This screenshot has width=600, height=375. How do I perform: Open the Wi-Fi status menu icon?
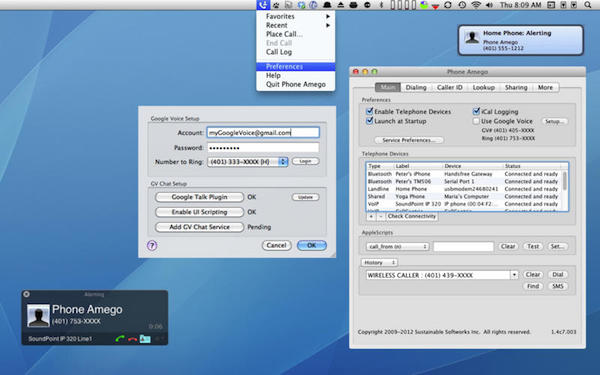coord(476,5)
